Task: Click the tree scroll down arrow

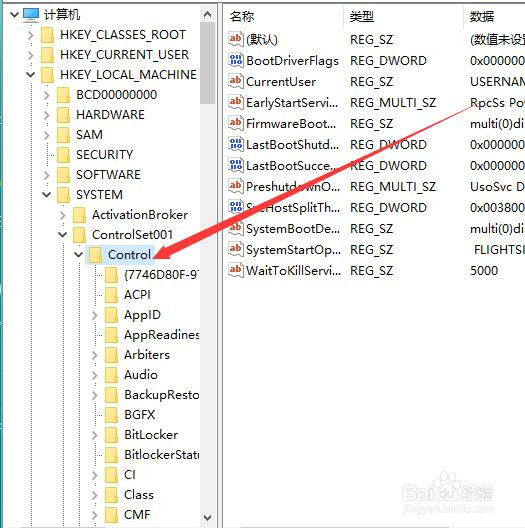Action: point(207,517)
